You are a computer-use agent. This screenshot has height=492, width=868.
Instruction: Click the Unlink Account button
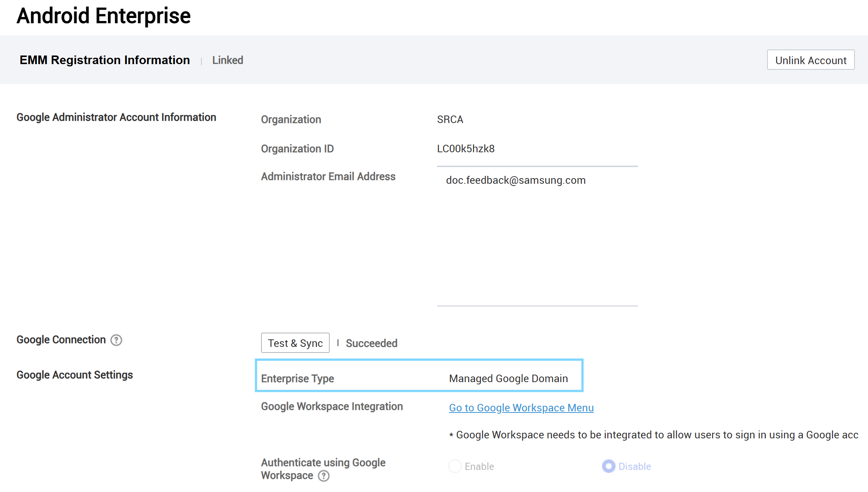(x=811, y=60)
